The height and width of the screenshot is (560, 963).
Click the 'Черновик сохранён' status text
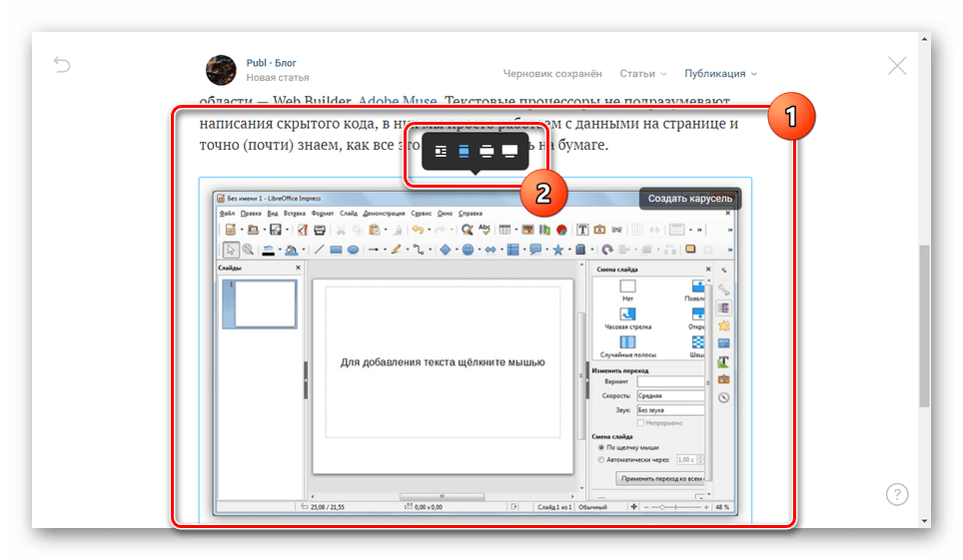(552, 74)
